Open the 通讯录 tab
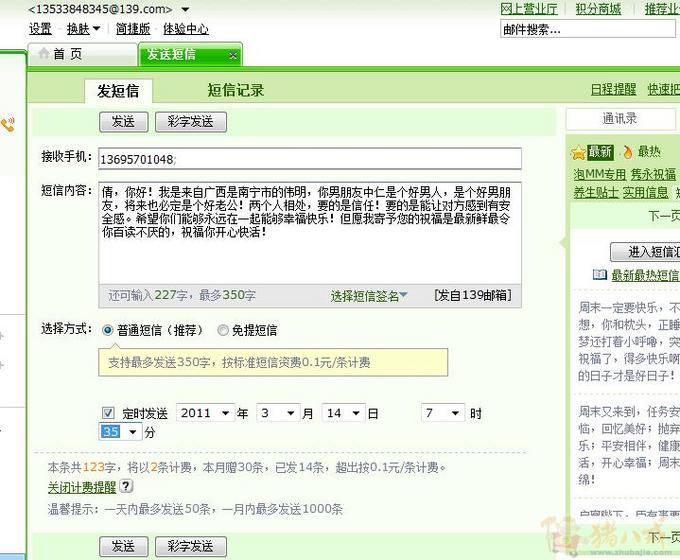This screenshot has width=680, height=560. pyautogui.click(x=620, y=118)
